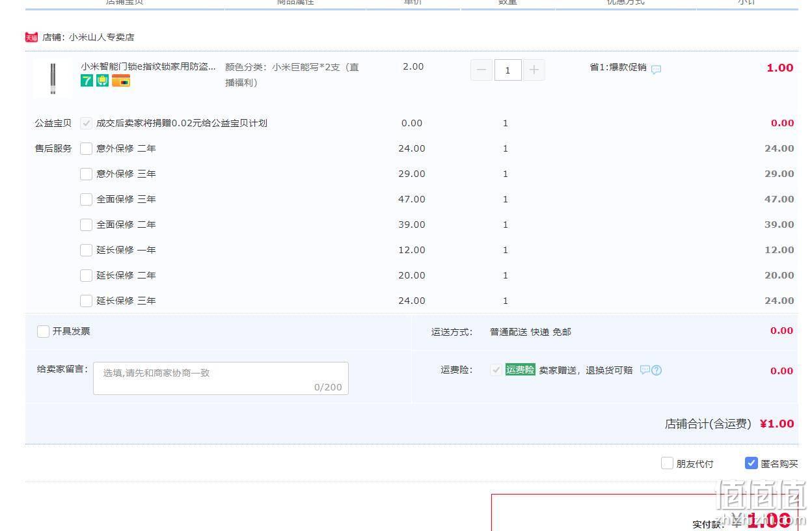Open product link 小米智能门锁e指纹锁家用防盗
This screenshot has width=812, height=531.
coord(148,66)
